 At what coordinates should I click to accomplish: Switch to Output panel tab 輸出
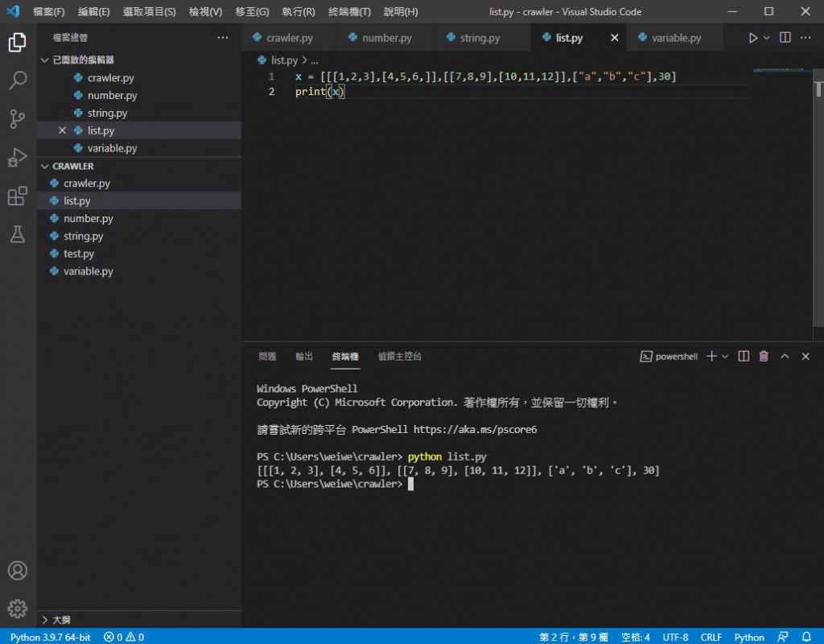coord(304,357)
